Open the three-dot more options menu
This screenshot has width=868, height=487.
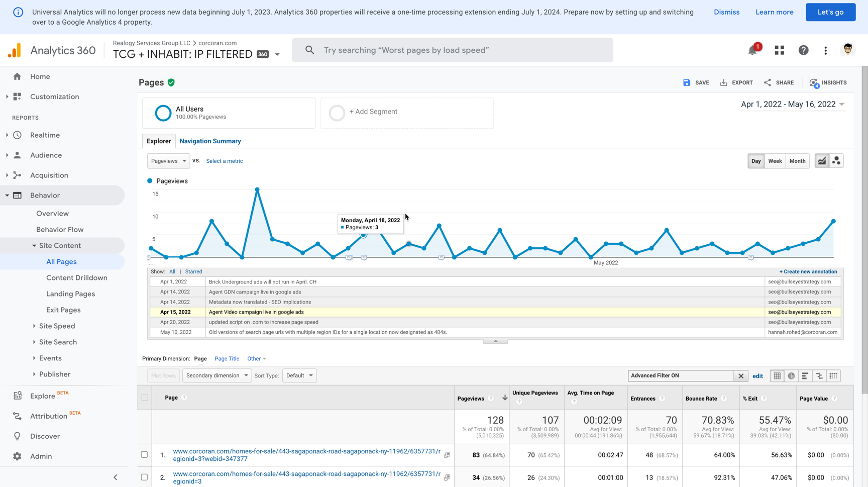(825, 50)
